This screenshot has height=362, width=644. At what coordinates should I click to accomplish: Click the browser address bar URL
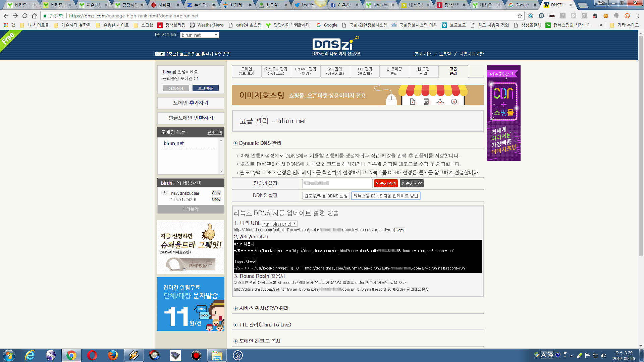pyautogui.click(x=133, y=16)
